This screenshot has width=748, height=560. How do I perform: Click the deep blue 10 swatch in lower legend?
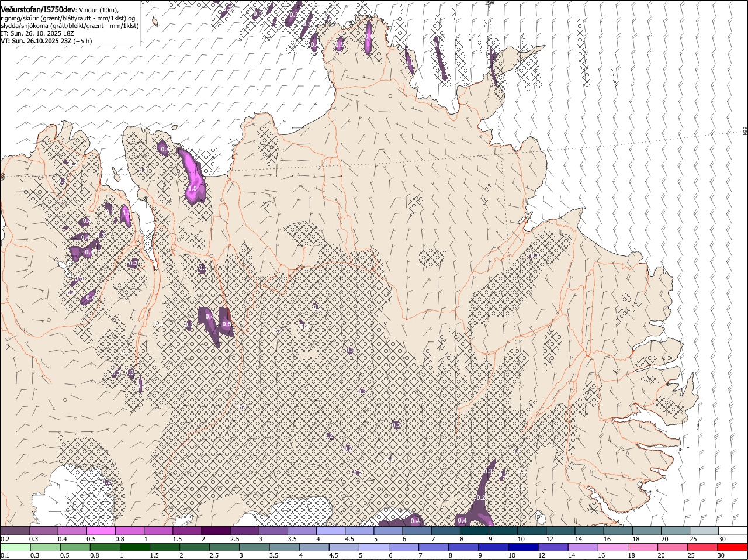(x=524, y=548)
